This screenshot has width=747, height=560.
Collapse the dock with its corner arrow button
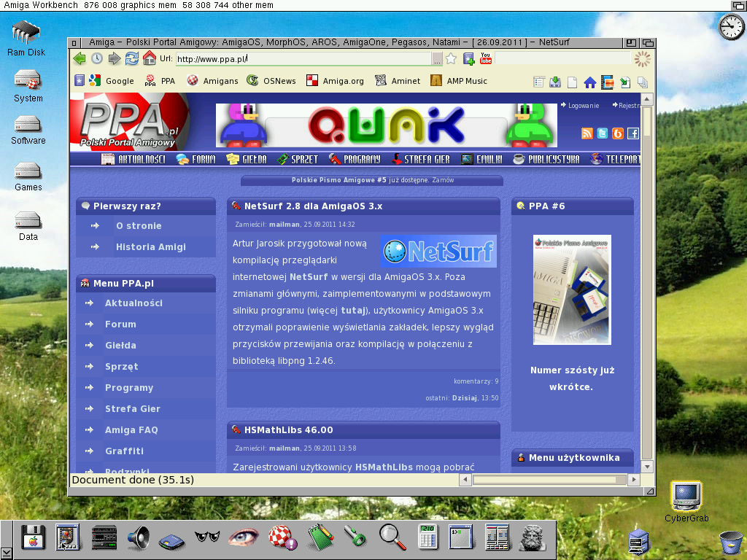tap(7, 554)
